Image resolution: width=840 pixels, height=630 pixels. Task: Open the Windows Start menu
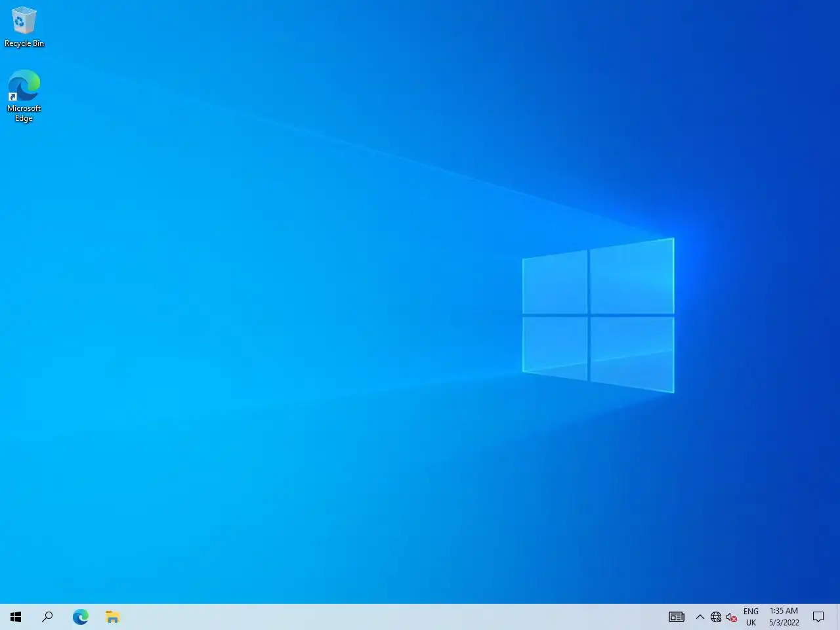pos(16,617)
